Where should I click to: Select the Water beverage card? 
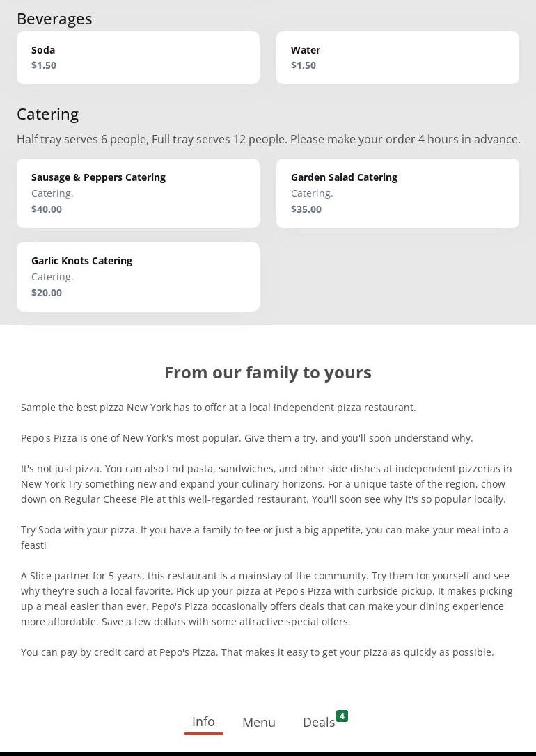(397, 58)
